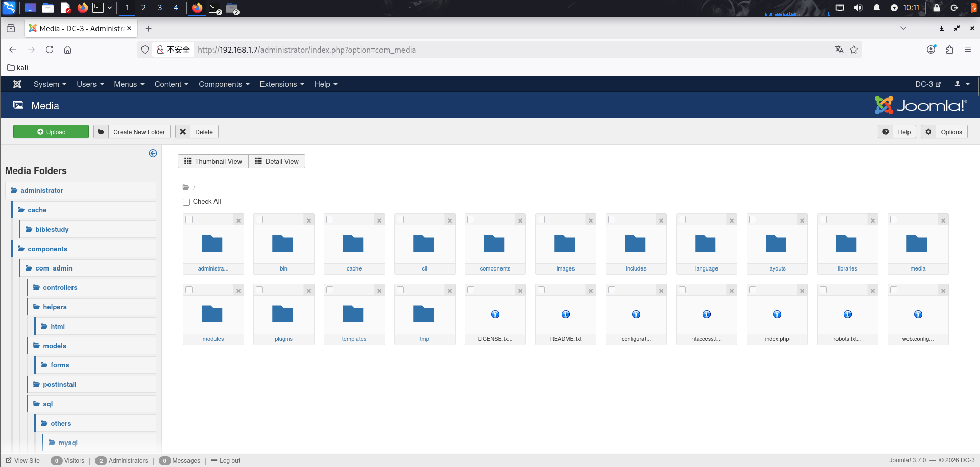Click Firefox icon in the system taskbar
This screenshot has width=980, height=467.
coord(82,8)
